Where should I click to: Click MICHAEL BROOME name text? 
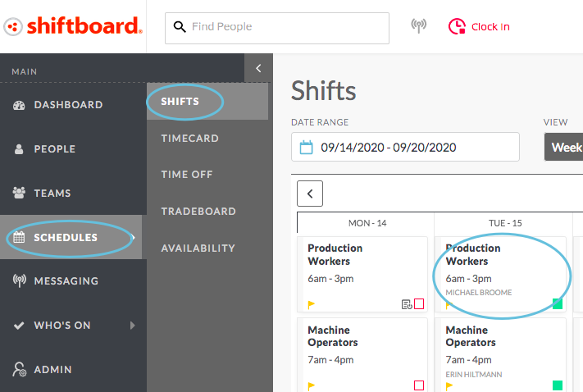479,293
